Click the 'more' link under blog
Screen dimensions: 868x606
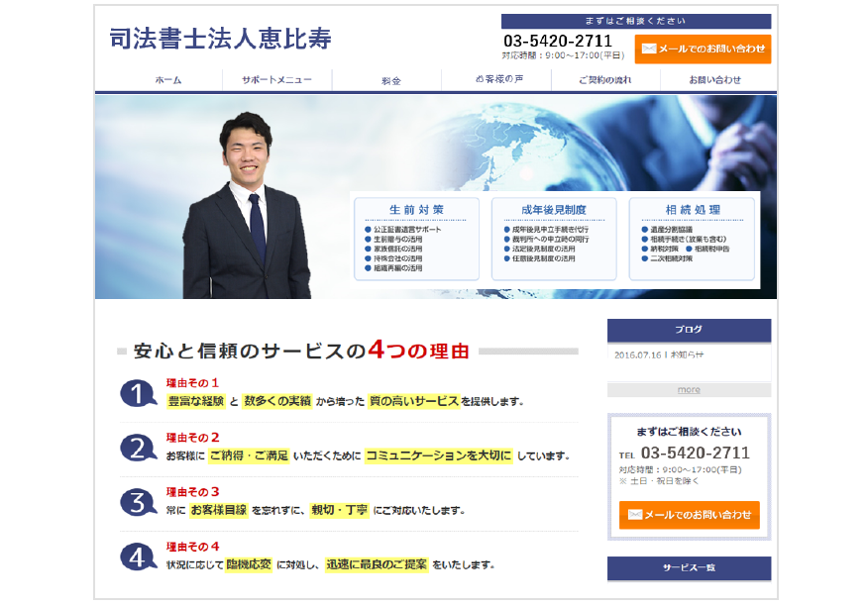click(689, 389)
